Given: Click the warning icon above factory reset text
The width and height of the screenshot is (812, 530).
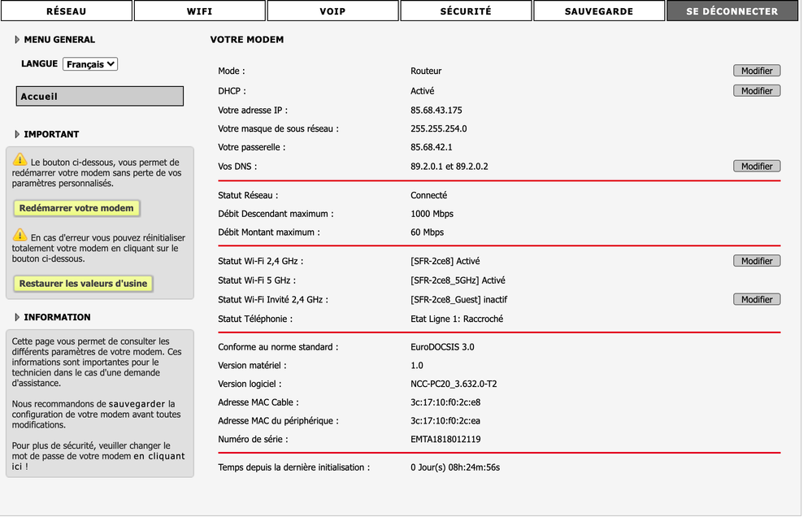Looking at the screenshot, I should pos(20,235).
